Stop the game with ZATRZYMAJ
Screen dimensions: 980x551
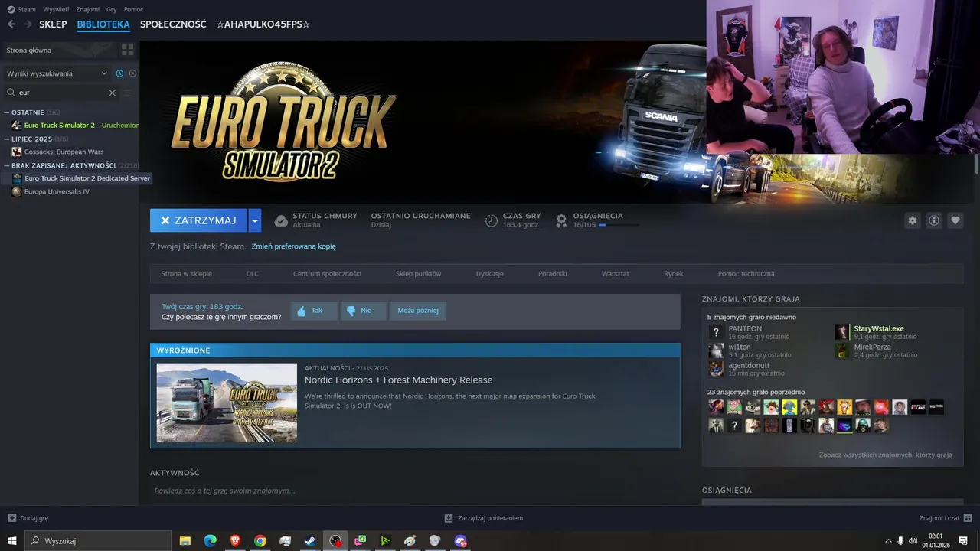coord(198,220)
